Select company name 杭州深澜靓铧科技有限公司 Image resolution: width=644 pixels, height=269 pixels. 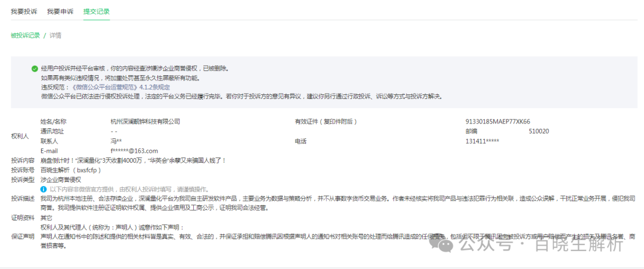click(x=145, y=122)
